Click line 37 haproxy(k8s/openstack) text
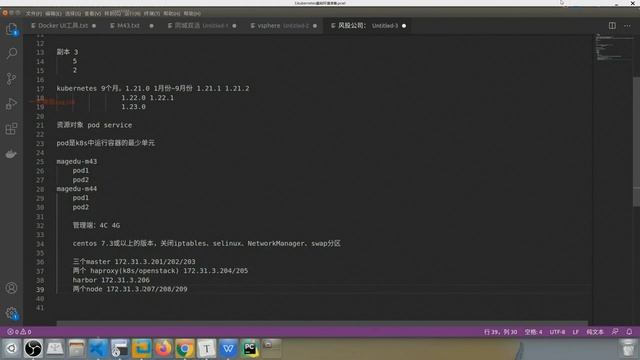 click(160, 271)
